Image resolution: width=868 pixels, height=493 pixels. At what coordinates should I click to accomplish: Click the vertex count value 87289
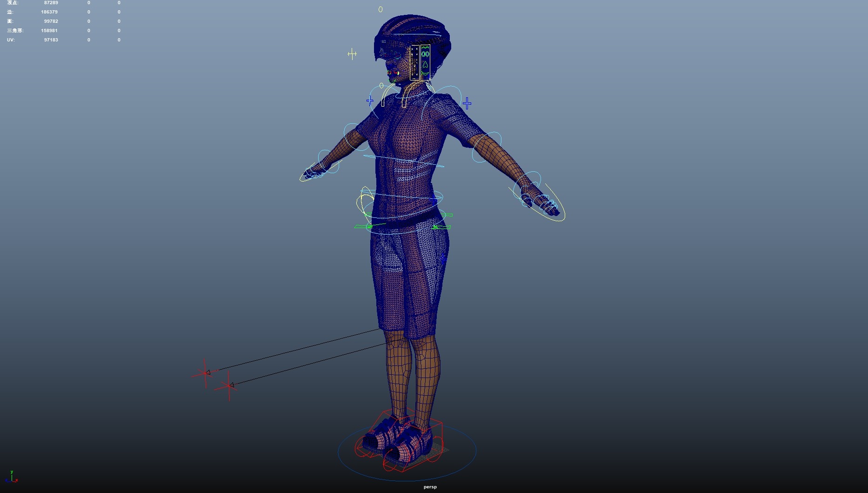pos(51,3)
